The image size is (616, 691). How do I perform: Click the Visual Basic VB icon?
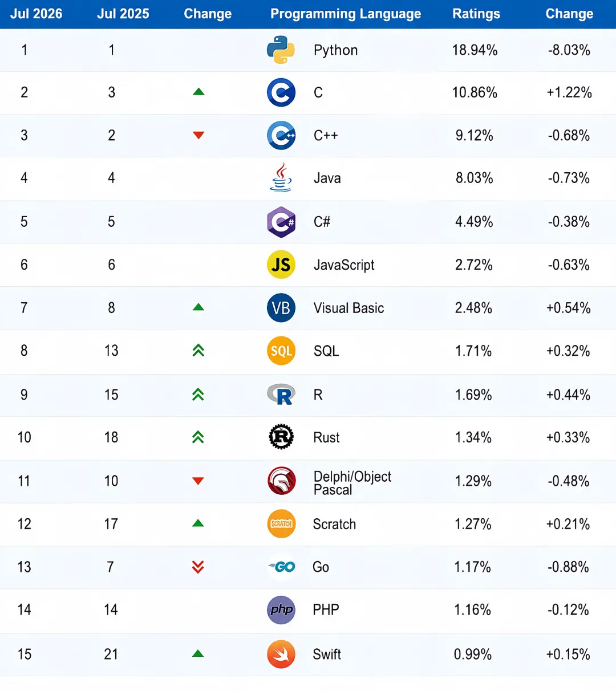point(281,308)
